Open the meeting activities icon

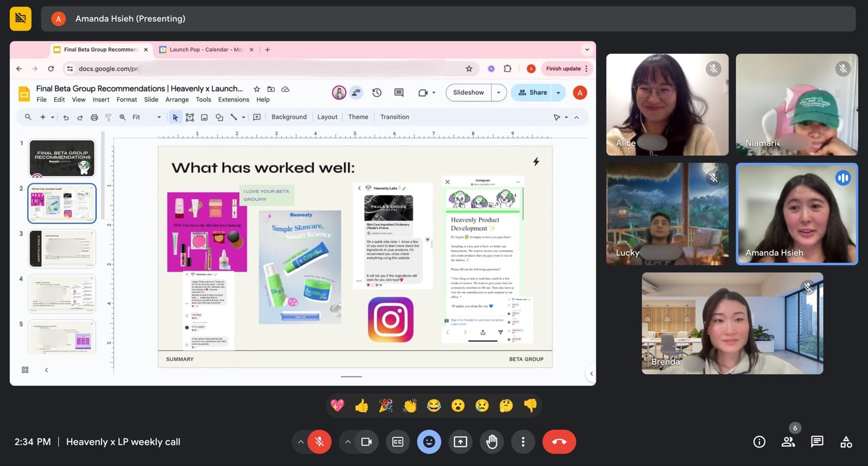(846, 442)
